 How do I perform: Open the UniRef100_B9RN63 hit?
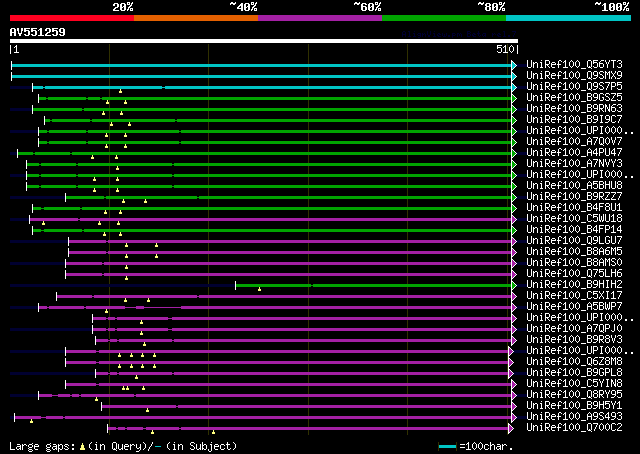574,109
